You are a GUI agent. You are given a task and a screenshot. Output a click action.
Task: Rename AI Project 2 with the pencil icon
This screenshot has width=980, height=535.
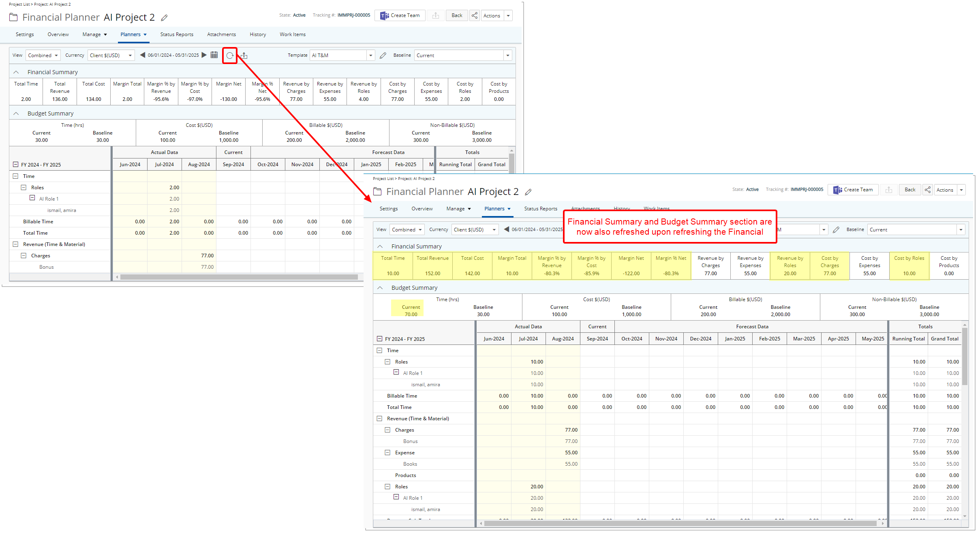(164, 17)
